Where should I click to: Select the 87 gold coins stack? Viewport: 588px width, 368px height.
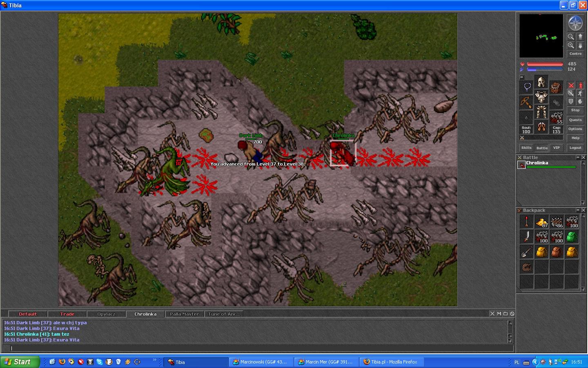(542, 222)
